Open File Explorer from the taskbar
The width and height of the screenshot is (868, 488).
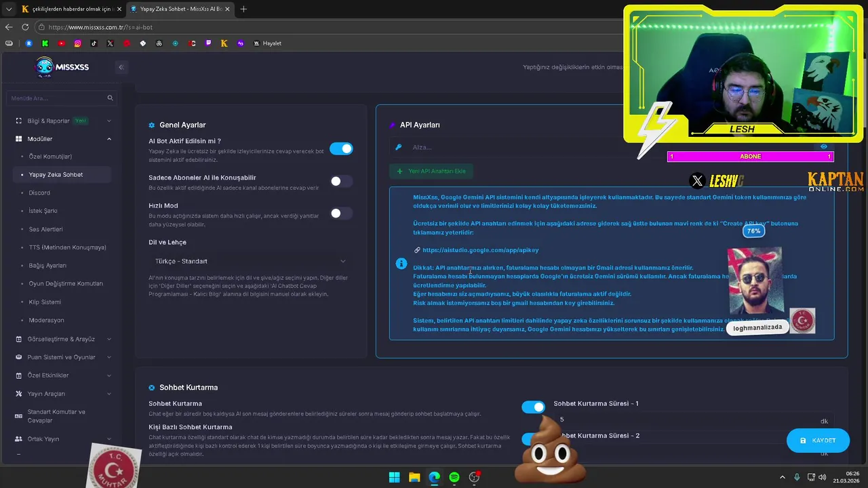(414, 477)
